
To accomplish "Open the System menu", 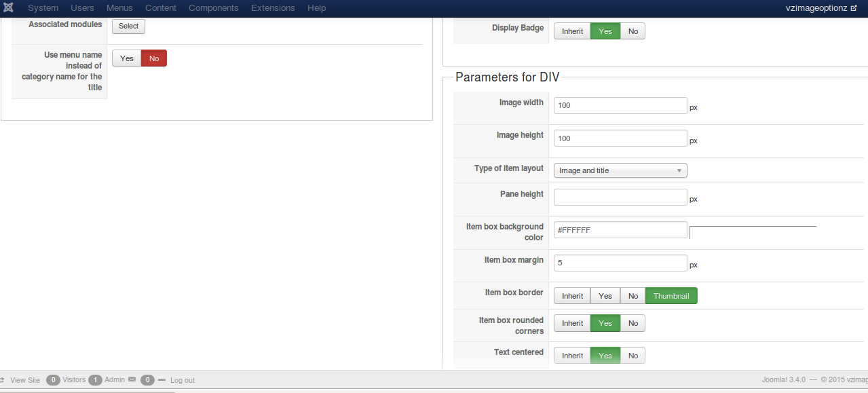I will coord(43,8).
